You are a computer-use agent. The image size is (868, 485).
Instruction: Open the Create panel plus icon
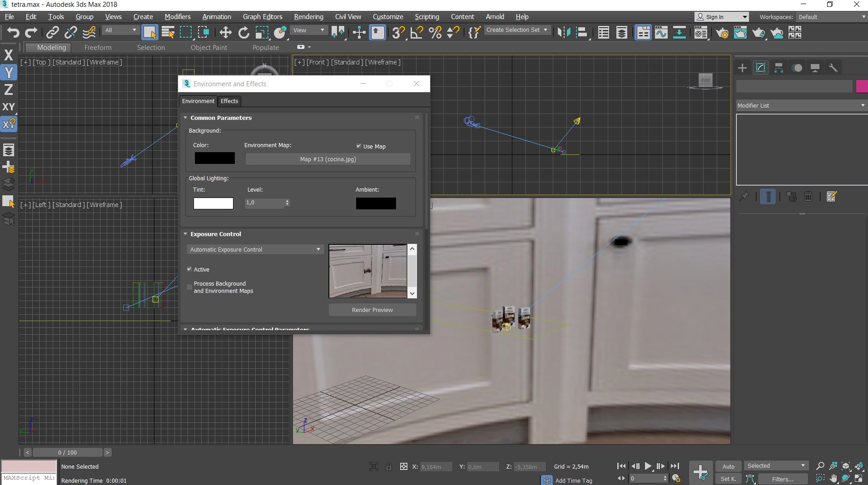click(x=742, y=68)
